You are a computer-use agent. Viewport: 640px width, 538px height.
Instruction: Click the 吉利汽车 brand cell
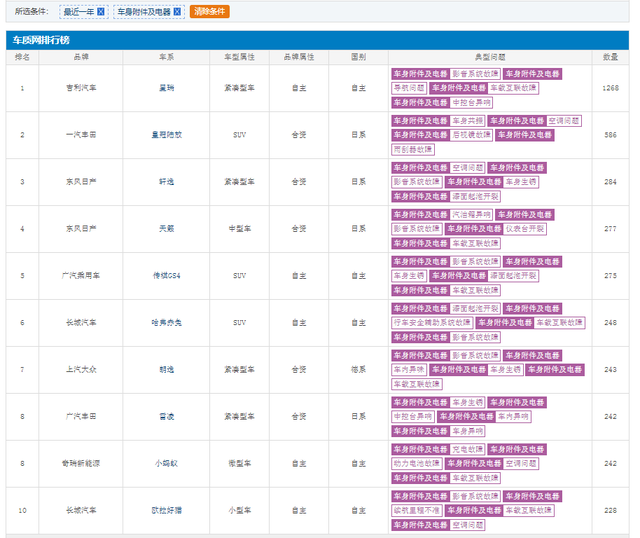pos(81,88)
